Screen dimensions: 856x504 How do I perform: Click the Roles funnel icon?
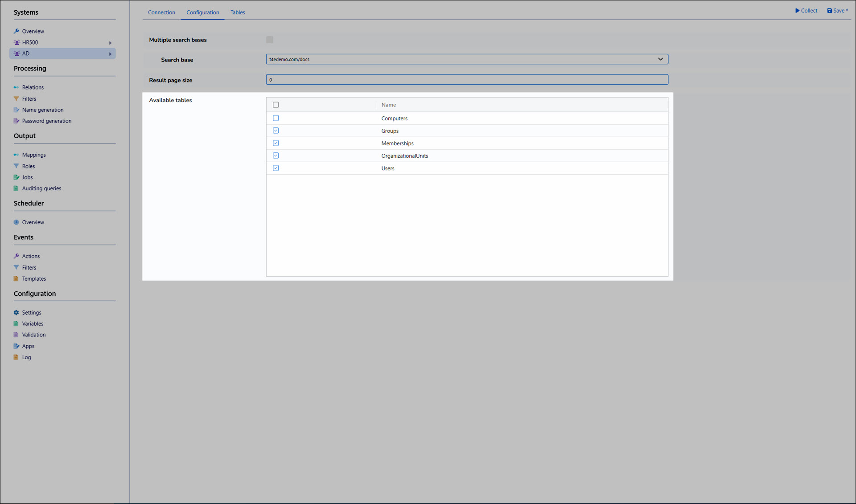click(x=16, y=166)
